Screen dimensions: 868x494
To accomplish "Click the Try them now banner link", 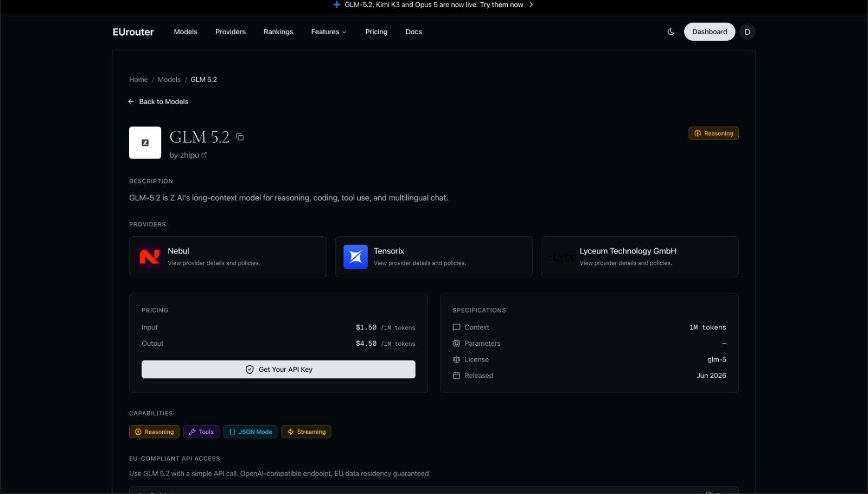I will [501, 4].
